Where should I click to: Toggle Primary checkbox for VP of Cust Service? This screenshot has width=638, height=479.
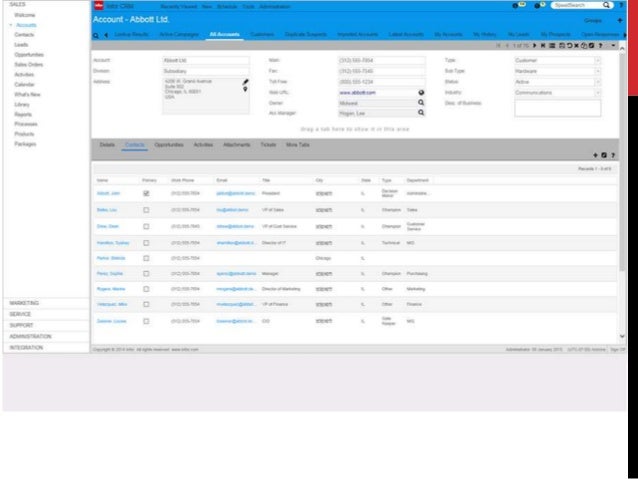tap(146, 226)
